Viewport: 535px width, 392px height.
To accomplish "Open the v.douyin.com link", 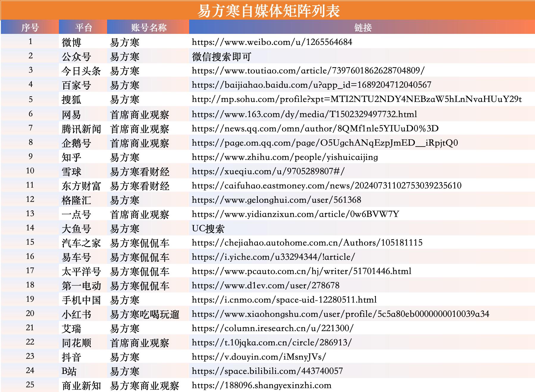I will 259,357.
